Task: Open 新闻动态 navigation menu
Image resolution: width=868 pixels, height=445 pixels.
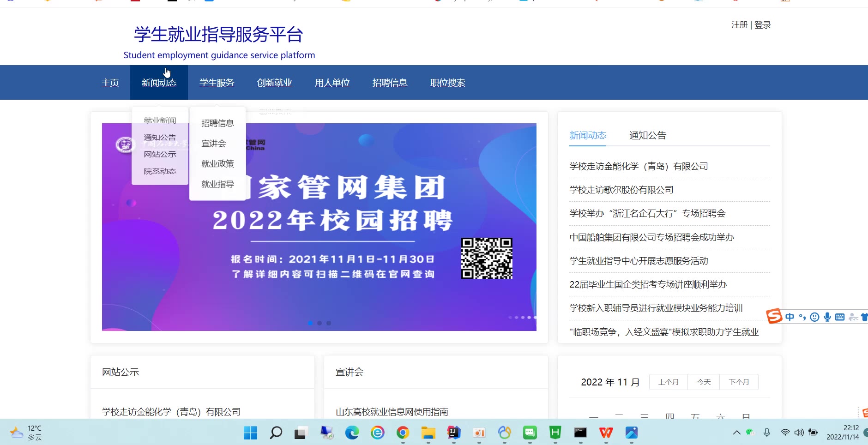Action: 159,83
